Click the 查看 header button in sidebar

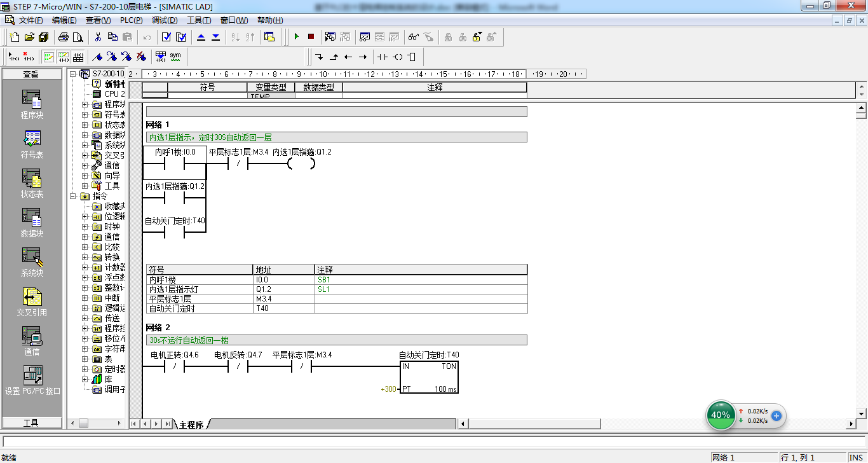click(32, 74)
